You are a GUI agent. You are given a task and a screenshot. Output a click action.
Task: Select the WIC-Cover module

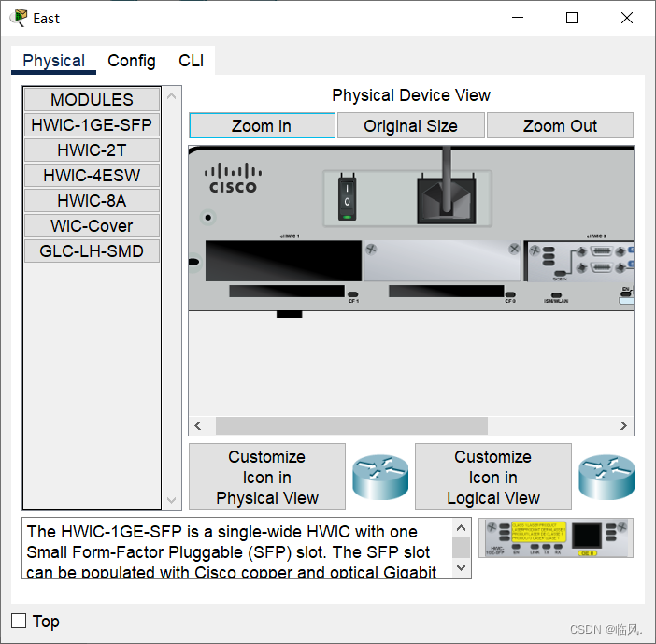(x=92, y=226)
